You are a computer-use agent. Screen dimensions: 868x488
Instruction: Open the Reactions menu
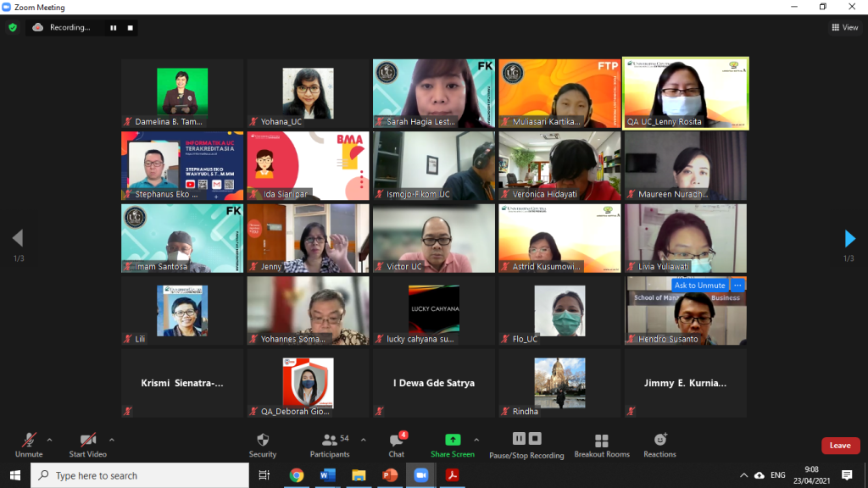659,446
